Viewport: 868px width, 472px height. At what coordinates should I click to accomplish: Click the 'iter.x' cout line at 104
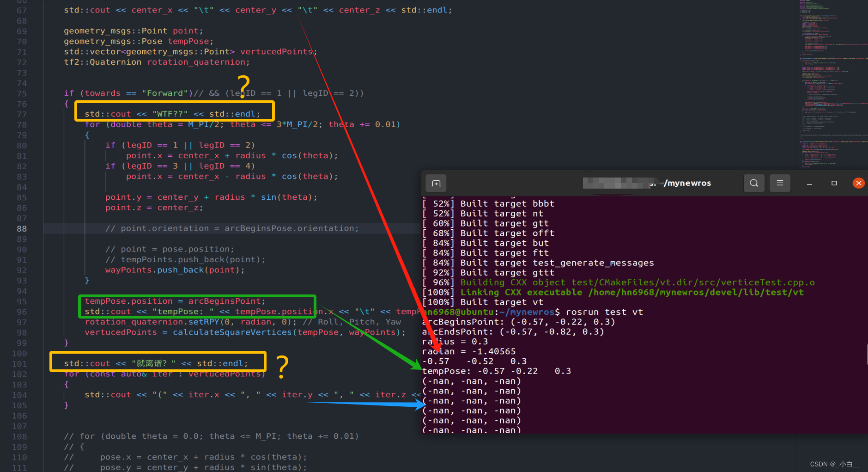coord(253,395)
